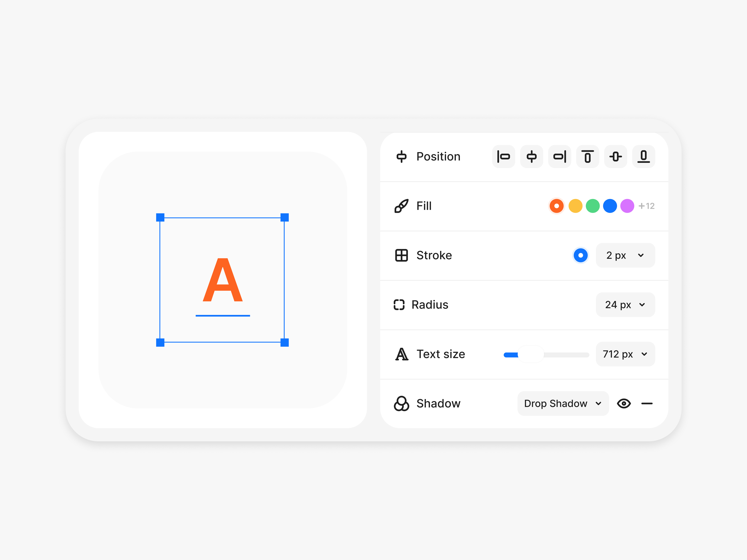Click the align horizontal center button
Screen dimensions: 747x560
pyautogui.click(x=532, y=157)
